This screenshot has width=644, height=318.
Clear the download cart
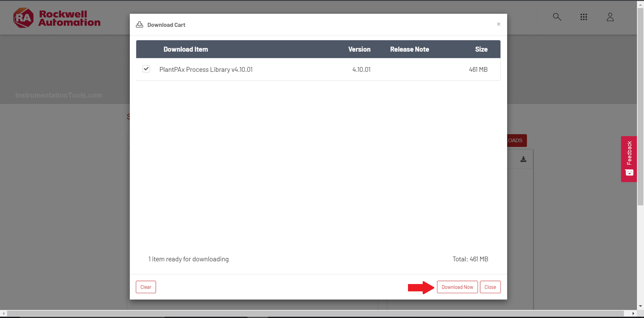(146, 287)
